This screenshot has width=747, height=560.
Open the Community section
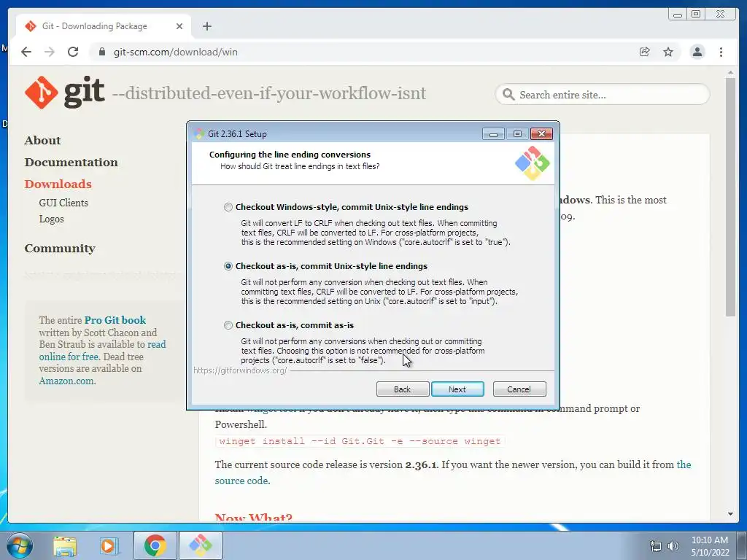[x=60, y=249]
